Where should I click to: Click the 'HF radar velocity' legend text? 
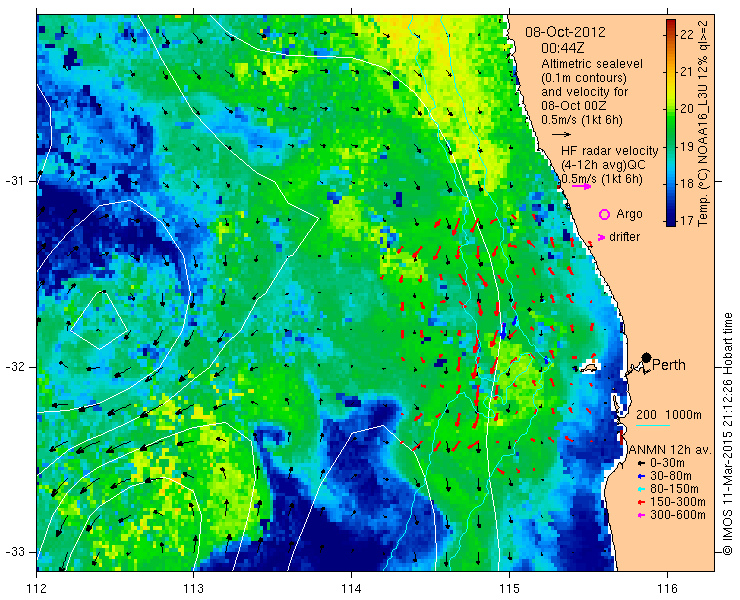[610, 151]
